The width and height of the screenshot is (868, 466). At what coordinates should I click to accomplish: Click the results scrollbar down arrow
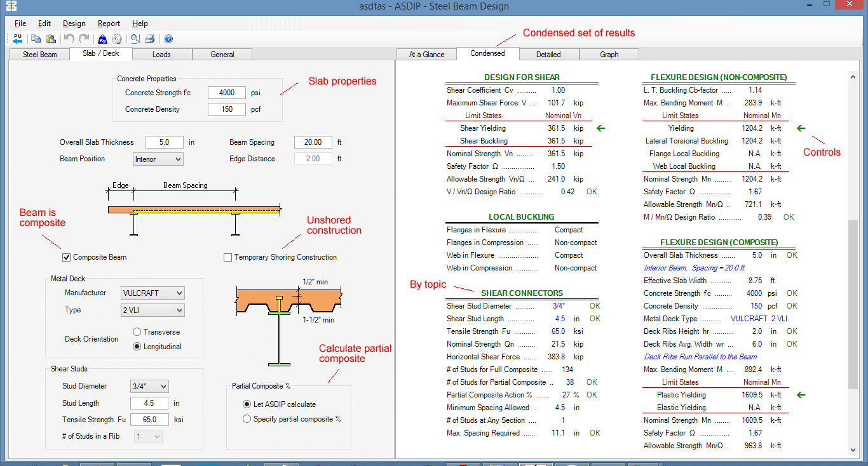853,450
